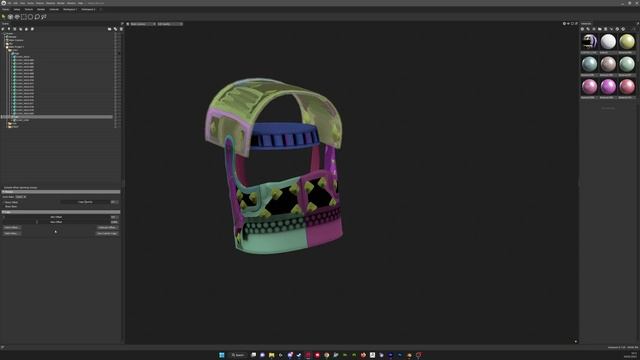Select the bright purple material sphere thumbnail
The height and width of the screenshot is (360, 640).
click(608, 87)
